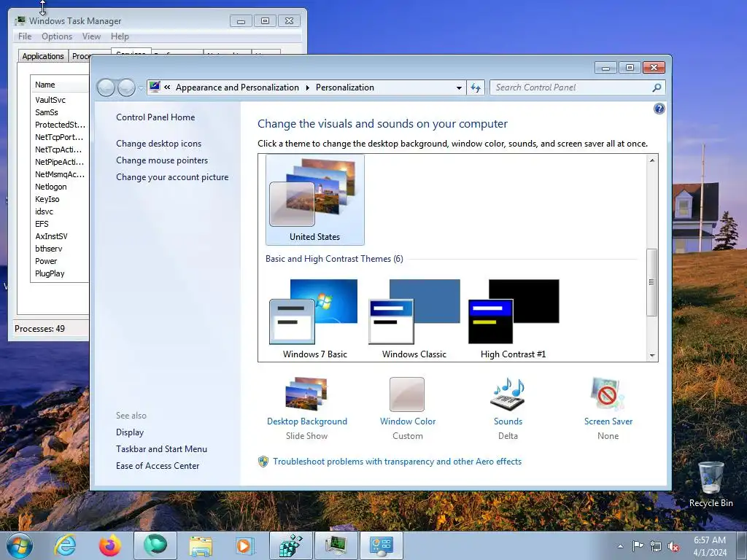Viewport: 747px width, 560px height.
Task: Open the Screen Saver icon
Action: (x=608, y=394)
